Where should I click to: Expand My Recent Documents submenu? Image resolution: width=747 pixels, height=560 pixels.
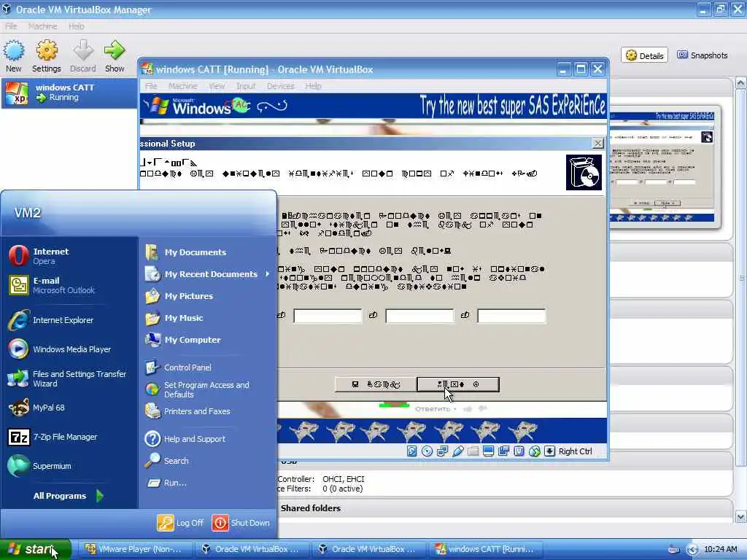[208, 274]
